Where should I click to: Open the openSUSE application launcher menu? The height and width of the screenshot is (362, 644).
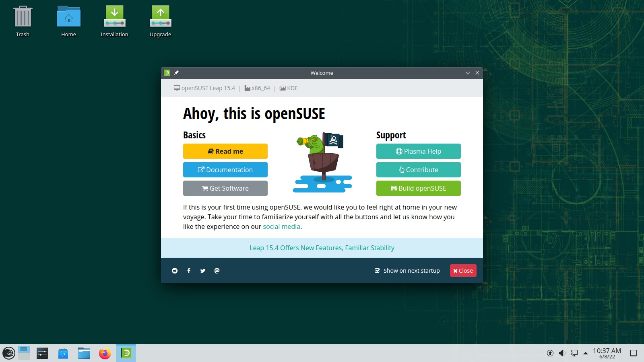[8, 353]
